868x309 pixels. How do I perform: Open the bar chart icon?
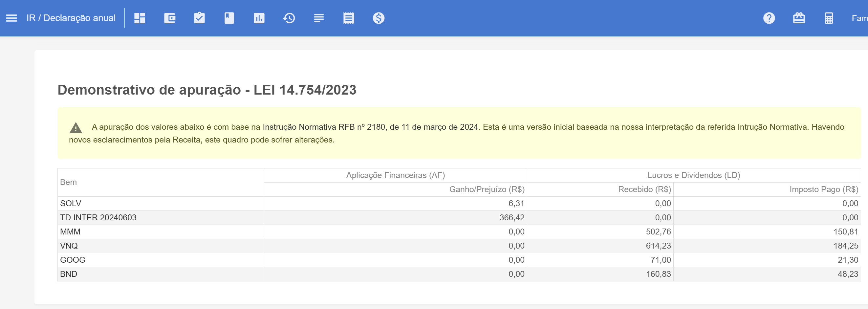259,18
